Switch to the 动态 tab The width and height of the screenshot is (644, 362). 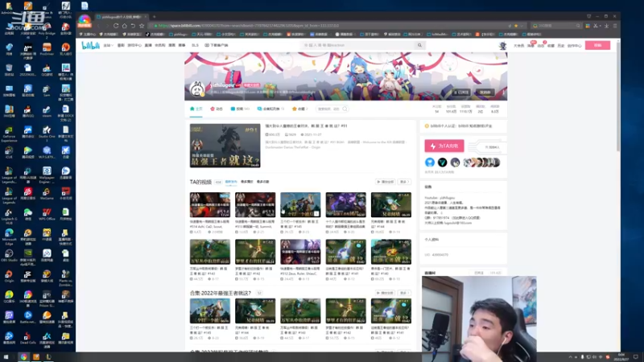(217, 109)
